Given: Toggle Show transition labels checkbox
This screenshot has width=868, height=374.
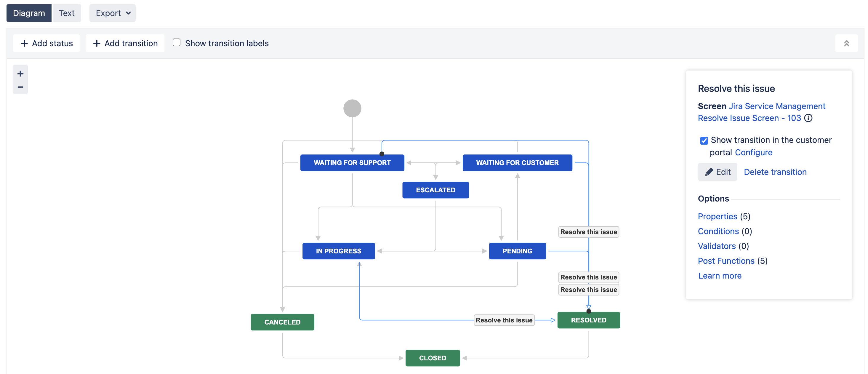Looking at the screenshot, I should click(177, 43).
